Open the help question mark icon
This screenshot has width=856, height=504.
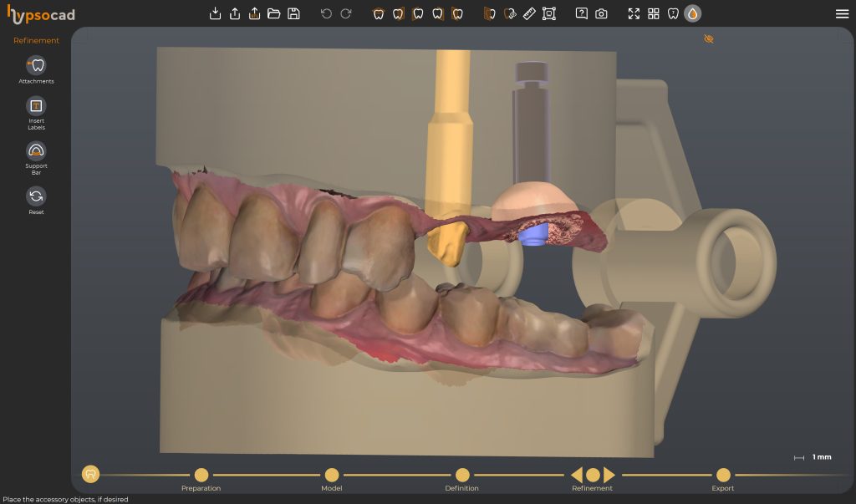582,13
